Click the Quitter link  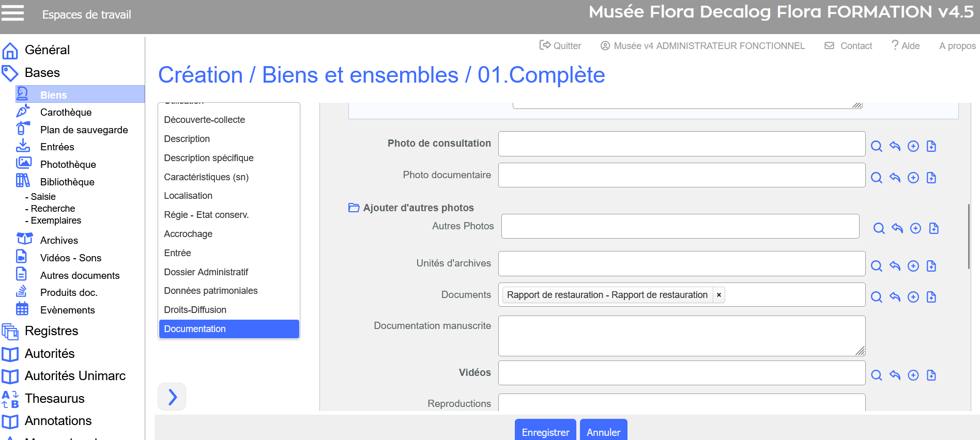[x=560, y=46]
